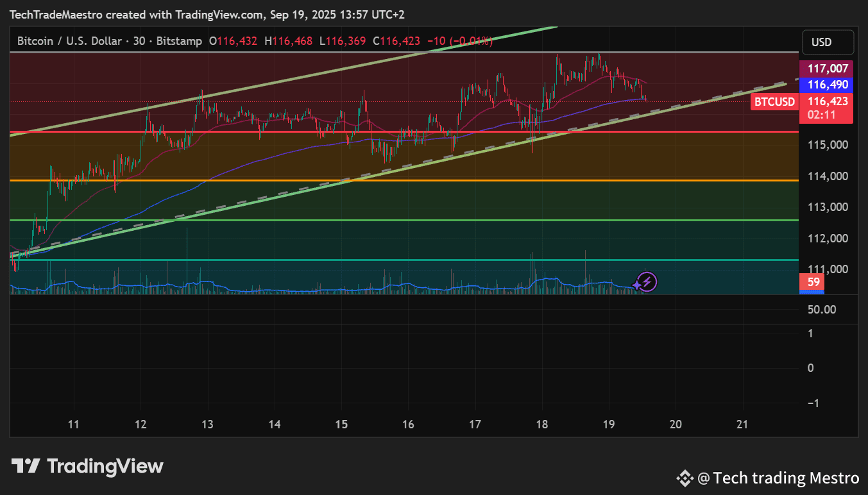Click the open value O116,432
868x495 pixels.
pos(233,41)
